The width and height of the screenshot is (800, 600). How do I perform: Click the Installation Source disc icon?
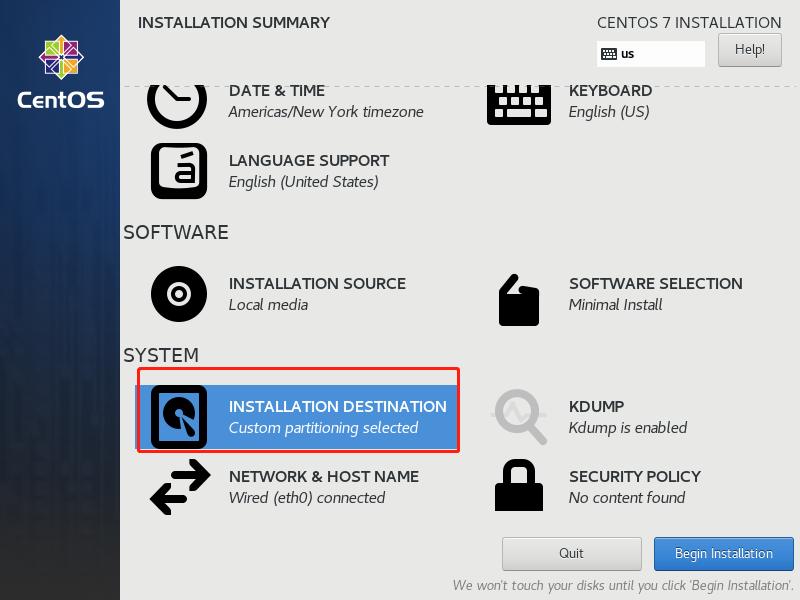click(x=178, y=292)
